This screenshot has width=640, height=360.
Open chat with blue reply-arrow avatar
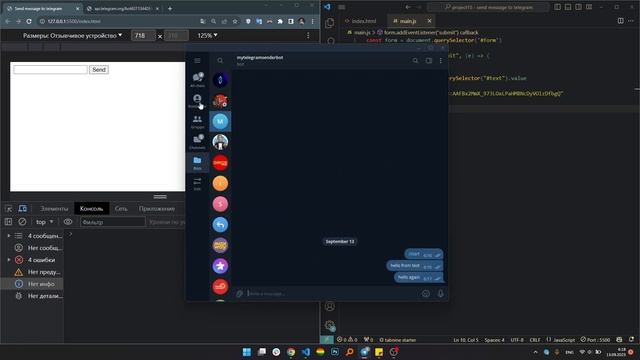(220, 224)
